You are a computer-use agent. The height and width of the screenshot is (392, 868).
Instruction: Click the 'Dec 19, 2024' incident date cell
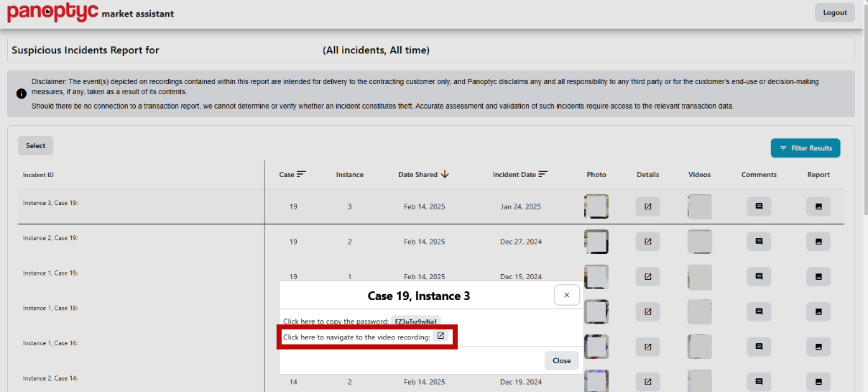coord(521,382)
